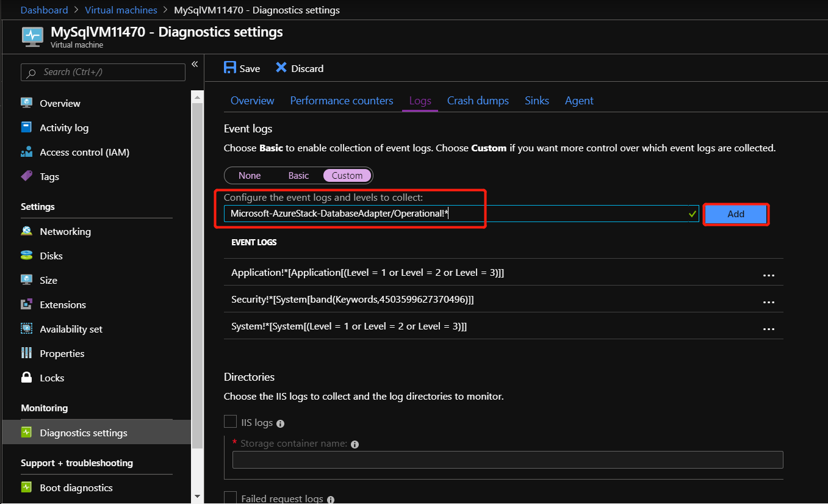The width and height of the screenshot is (828, 504).
Task: Click the info icon beside IIS logs
Action: 279,422
